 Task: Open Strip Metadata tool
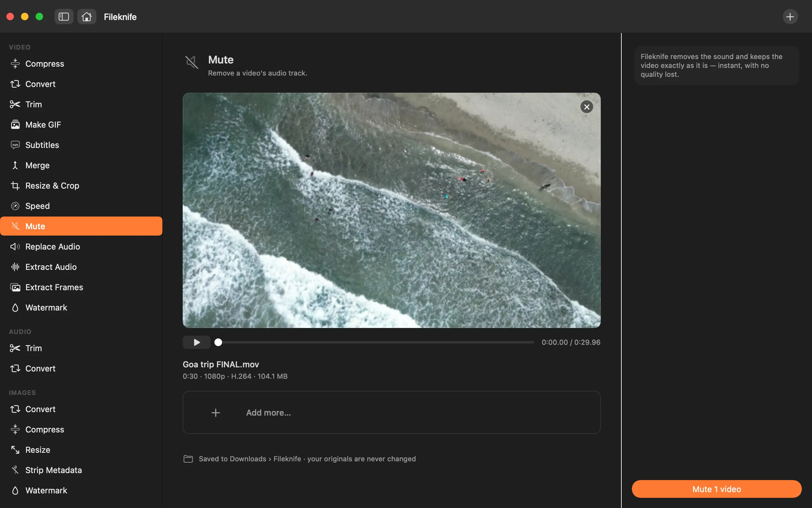click(81, 470)
